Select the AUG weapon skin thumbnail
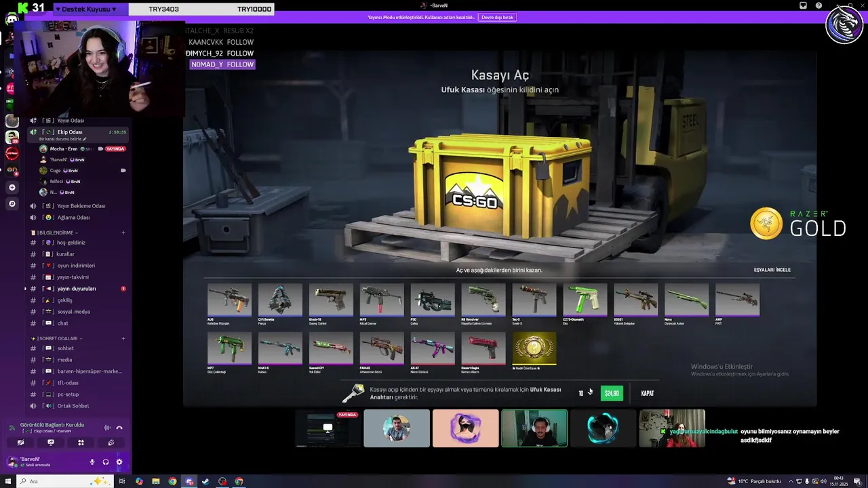The image size is (868, 488). tap(229, 300)
